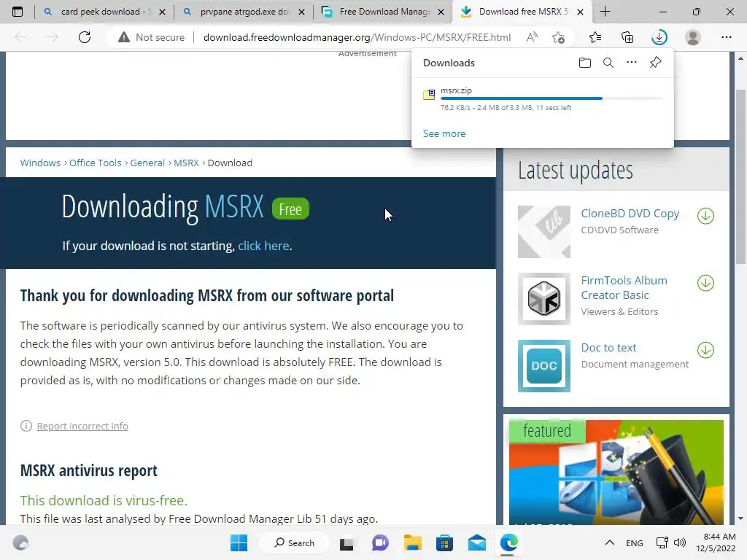Open the Office Tools breadcrumb link
Viewport: 747px width, 560px height.
96,163
